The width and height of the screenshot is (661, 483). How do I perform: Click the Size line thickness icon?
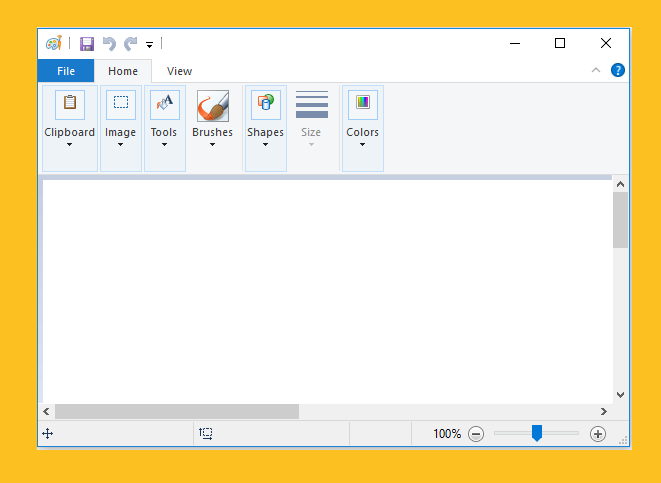click(x=312, y=104)
